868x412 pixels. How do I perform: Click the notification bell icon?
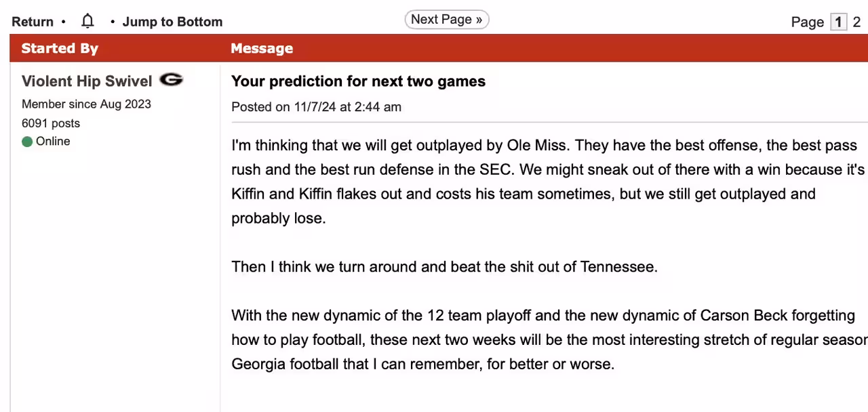click(x=87, y=21)
